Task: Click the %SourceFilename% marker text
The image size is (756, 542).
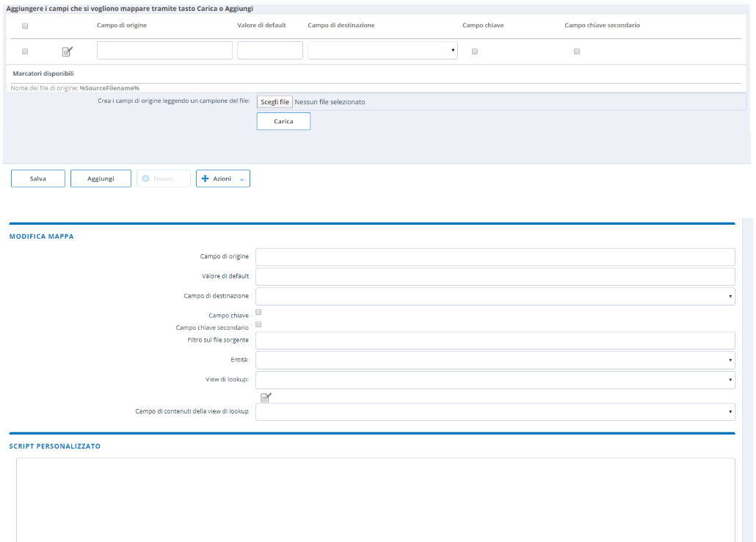Action: (x=109, y=88)
